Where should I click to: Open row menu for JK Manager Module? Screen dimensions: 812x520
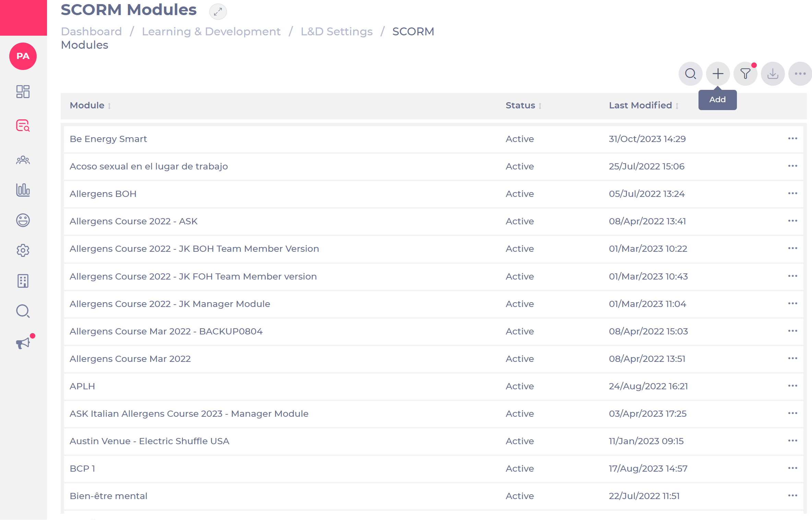point(792,304)
